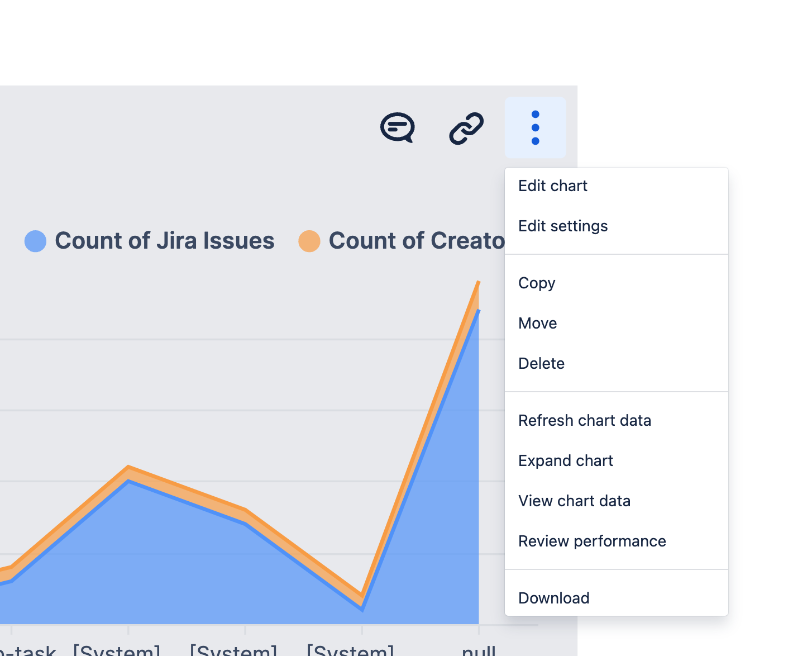Choose Copy from the options menu

pos(536,283)
